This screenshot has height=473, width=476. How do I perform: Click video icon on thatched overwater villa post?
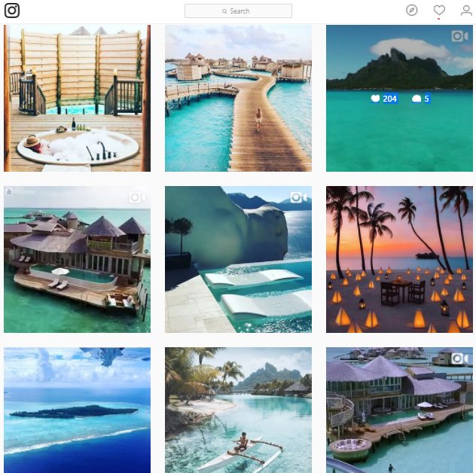[x=137, y=197]
